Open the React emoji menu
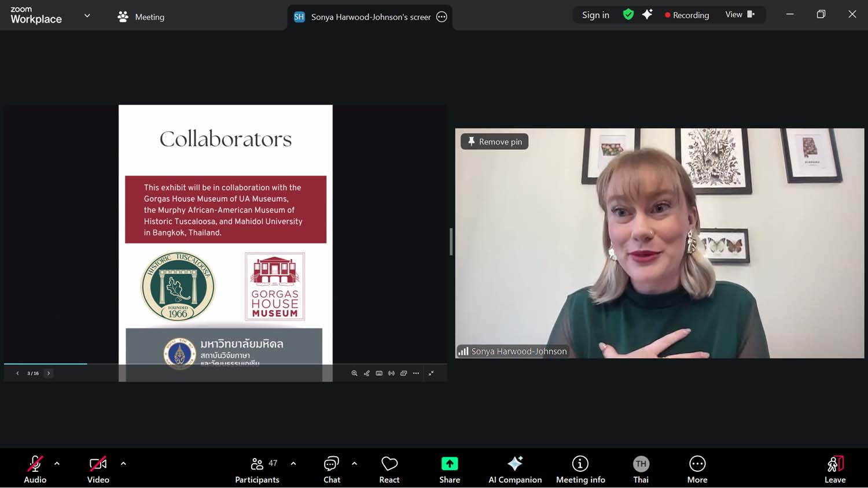868x488 pixels. tap(389, 469)
